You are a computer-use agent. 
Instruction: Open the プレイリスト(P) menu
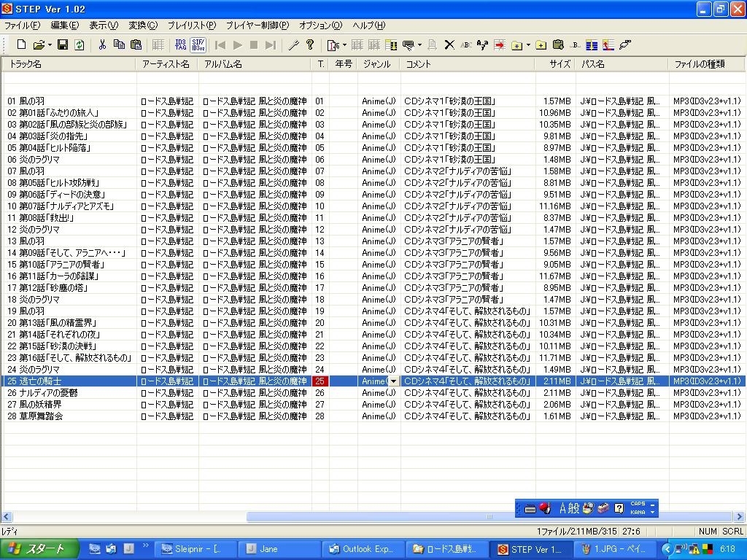pos(191,26)
